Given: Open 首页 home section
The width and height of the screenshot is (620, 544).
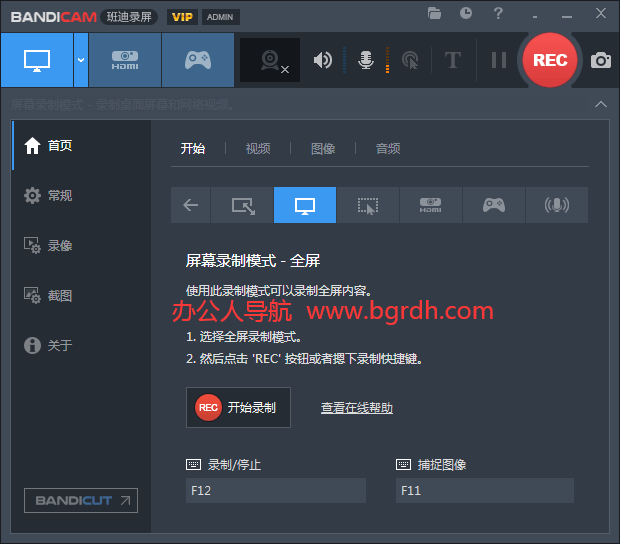Looking at the screenshot, I should point(81,145).
